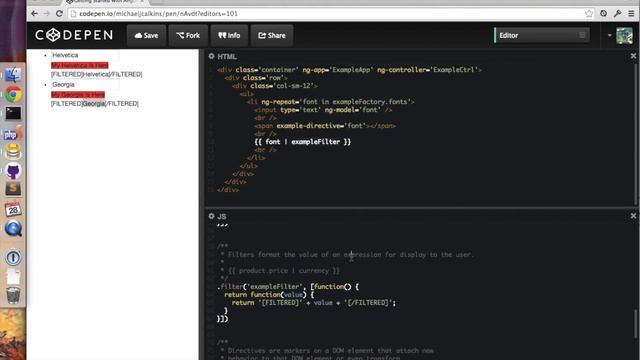Screen dimensions: 640x360
Task: Click the user avatar thumbnail
Action: point(624,36)
